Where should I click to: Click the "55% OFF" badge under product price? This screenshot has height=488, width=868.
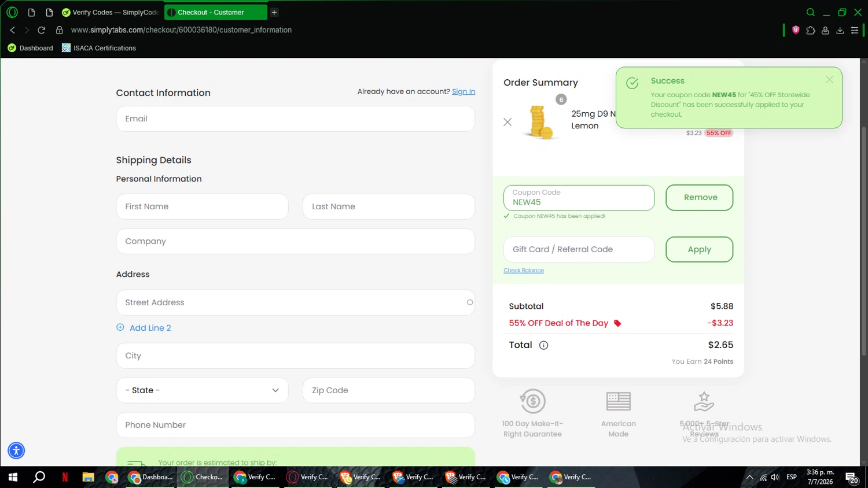click(x=719, y=133)
